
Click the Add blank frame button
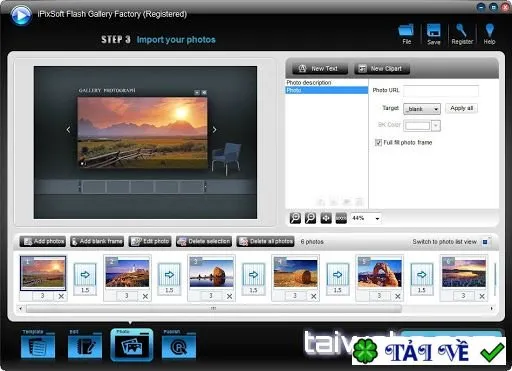point(97,241)
